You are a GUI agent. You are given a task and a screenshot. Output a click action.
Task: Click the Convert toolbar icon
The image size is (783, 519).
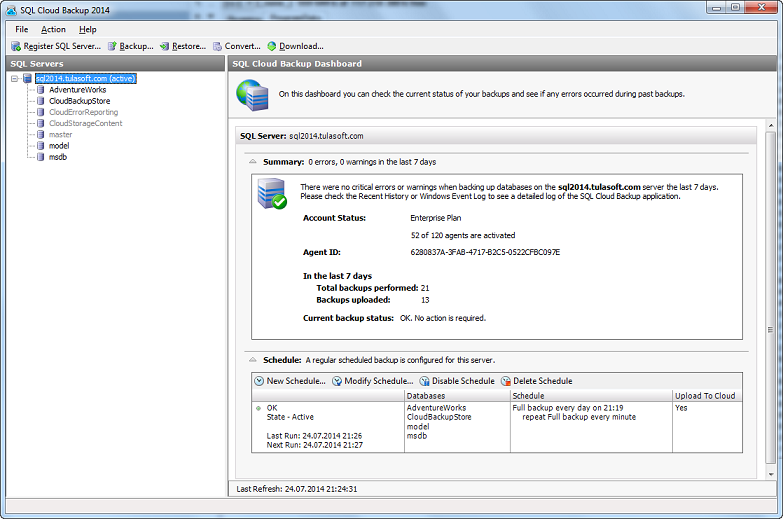[217, 46]
